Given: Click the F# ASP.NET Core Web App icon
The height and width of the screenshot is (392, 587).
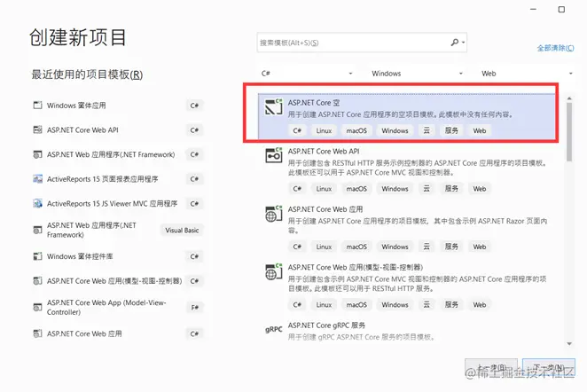Looking at the screenshot, I should tap(37, 308).
